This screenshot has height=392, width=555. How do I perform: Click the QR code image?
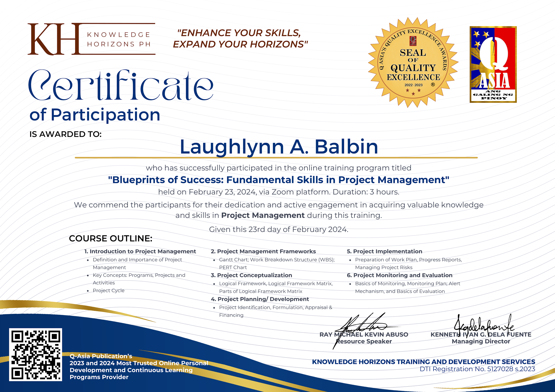(36, 355)
